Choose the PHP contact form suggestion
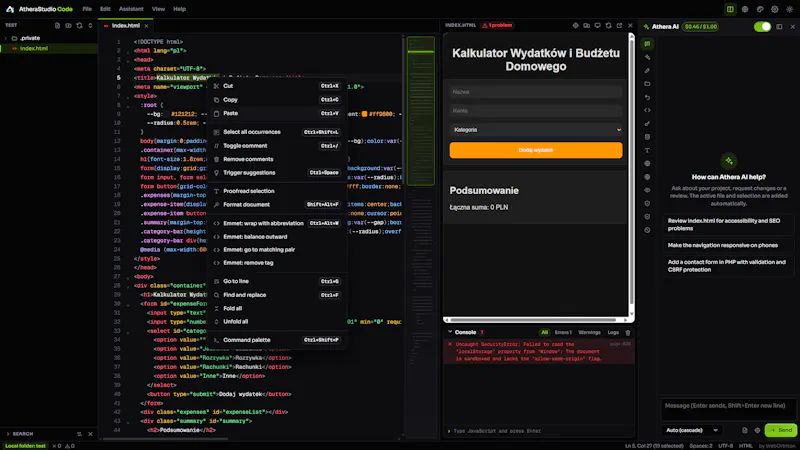Viewport: 800px width, 450px height. (729, 266)
